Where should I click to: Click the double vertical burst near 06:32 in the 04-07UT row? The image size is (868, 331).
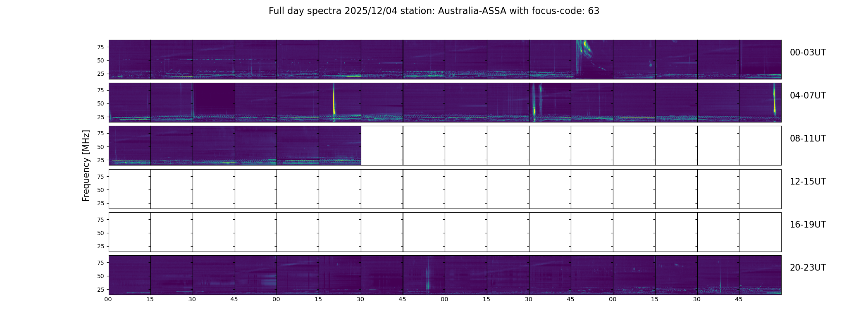pyautogui.click(x=537, y=101)
